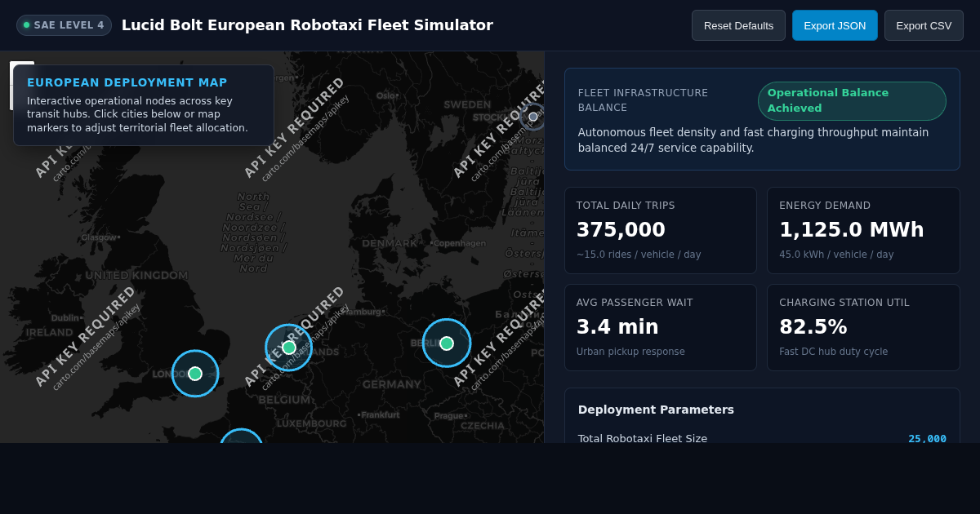Viewport: 980px width, 514px height.
Task: Click the Energy Demand value 1,125.0 MWh
Action: [x=852, y=230]
